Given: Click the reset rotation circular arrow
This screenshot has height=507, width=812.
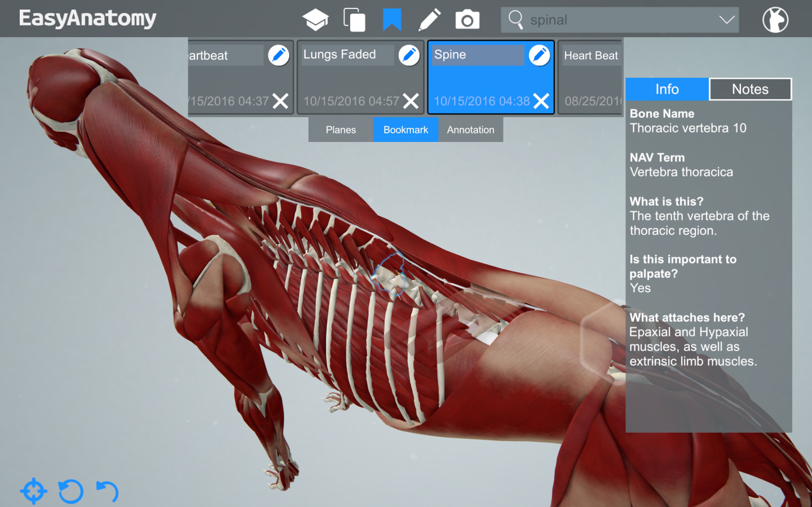Looking at the screenshot, I should [x=71, y=491].
